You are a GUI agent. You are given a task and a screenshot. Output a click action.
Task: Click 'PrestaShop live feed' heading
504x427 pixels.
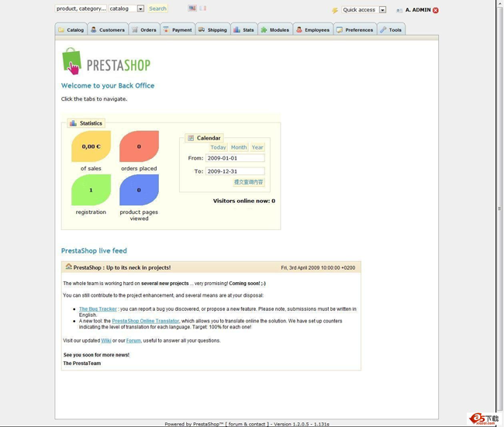click(x=94, y=250)
